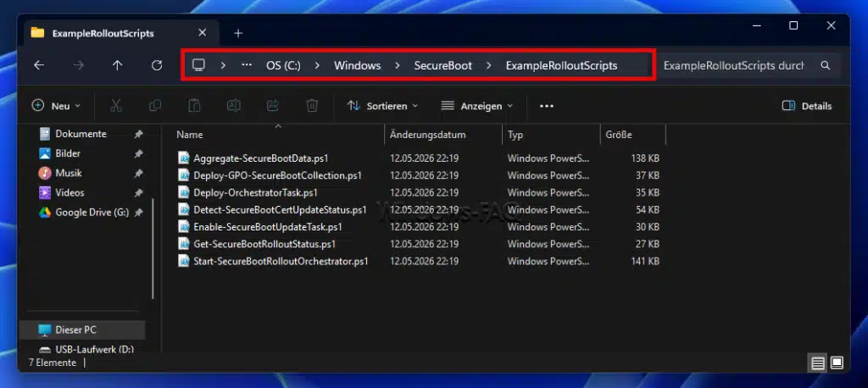The width and height of the screenshot is (868, 388).
Task: Click the 7 Elemente status text
Action: pyautogui.click(x=53, y=363)
